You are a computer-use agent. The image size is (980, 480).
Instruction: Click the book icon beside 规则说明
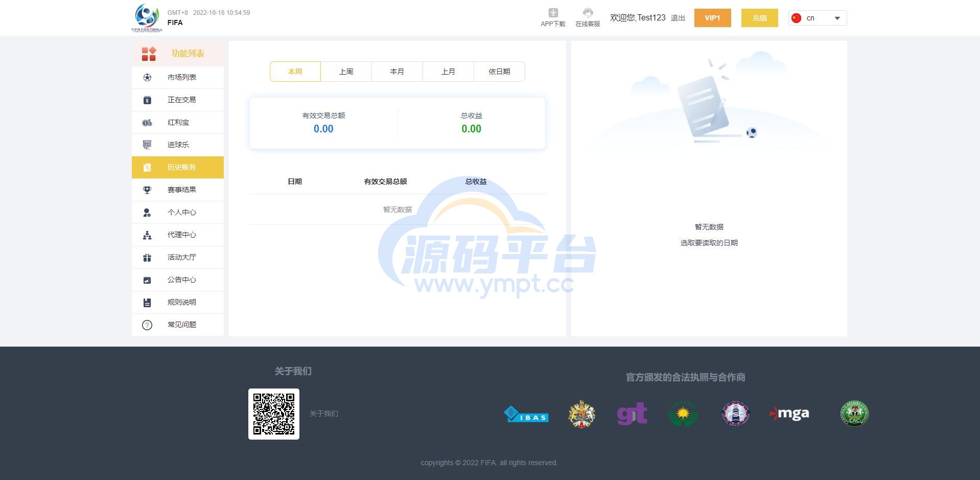[147, 303]
